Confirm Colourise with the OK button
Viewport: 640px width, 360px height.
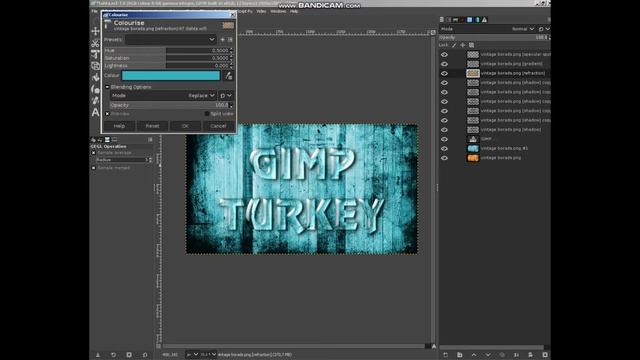(185, 126)
